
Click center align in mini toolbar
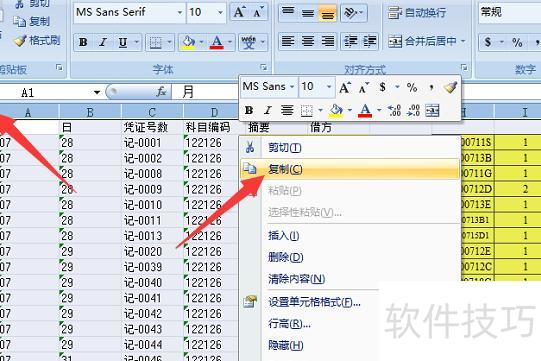287,110
